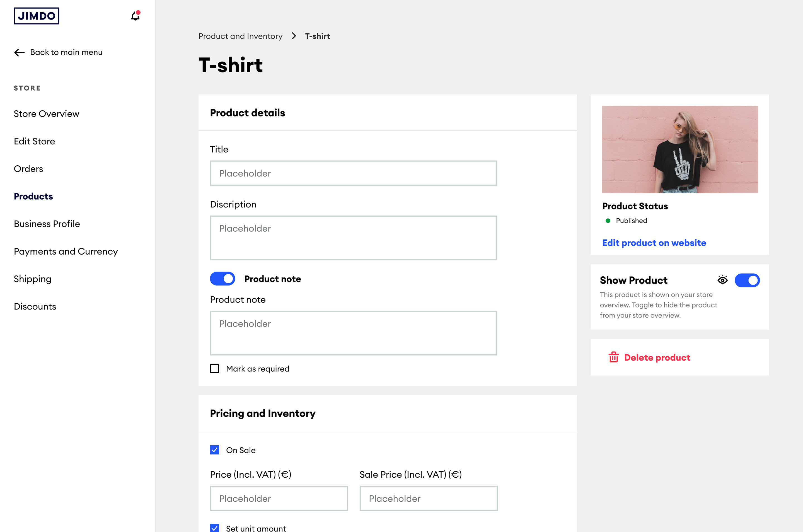Click the eye icon beside Show Product
803x532 pixels.
[x=722, y=280]
